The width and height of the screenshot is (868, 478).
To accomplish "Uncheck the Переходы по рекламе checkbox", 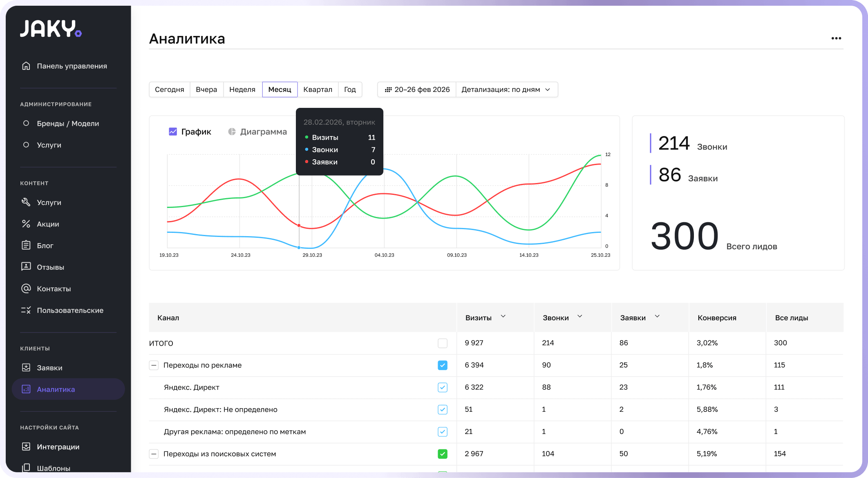I will pyautogui.click(x=443, y=365).
